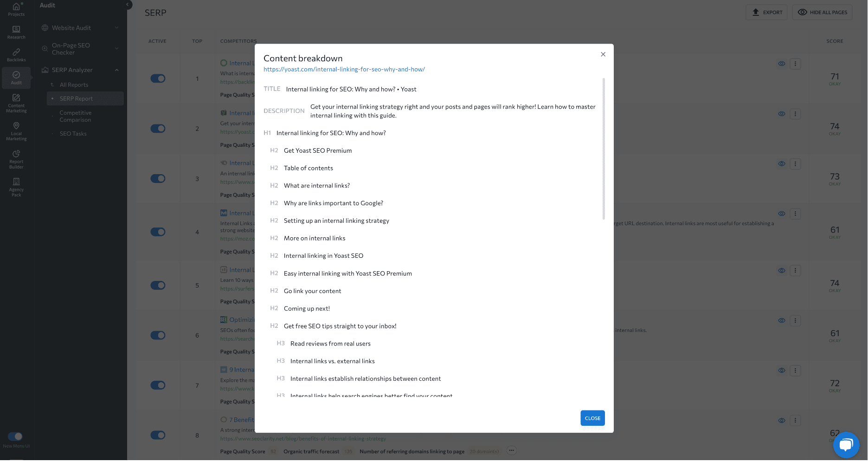The width and height of the screenshot is (868, 462).
Task: Click the CLOSE button in dialog
Action: point(592,418)
